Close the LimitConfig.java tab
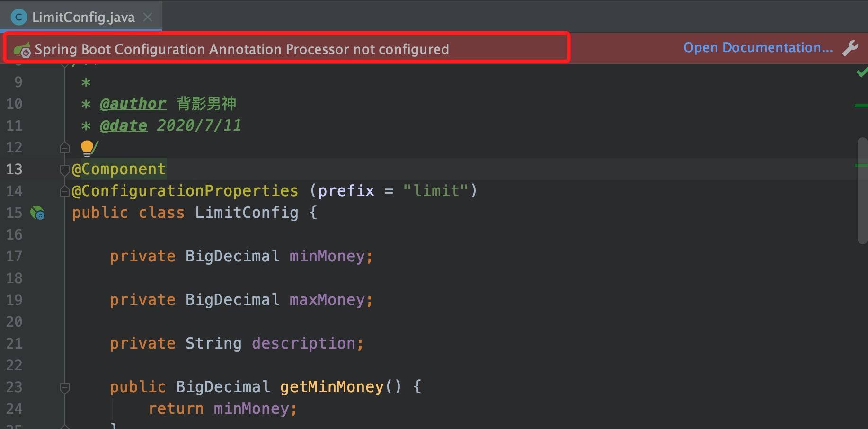 point(148,17)
